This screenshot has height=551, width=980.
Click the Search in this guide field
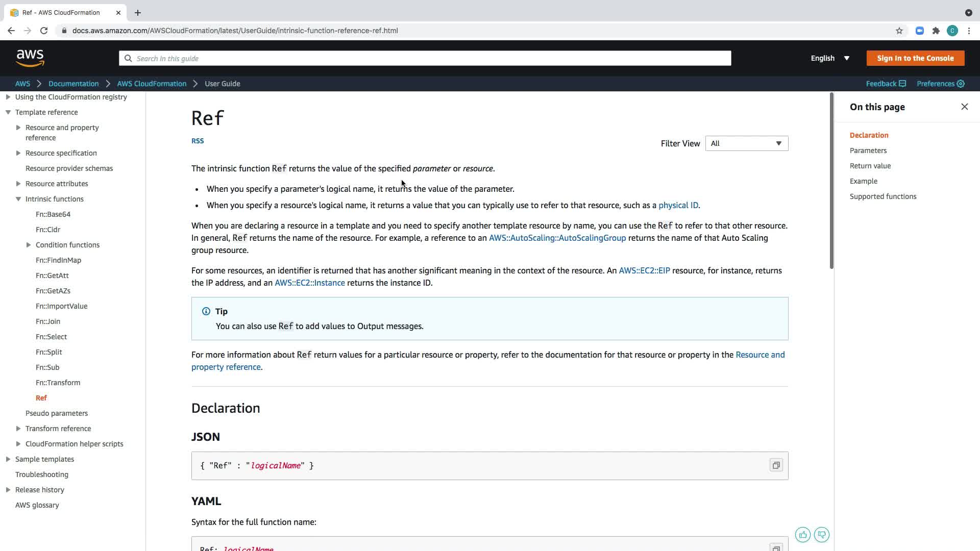tap(425, 58)
